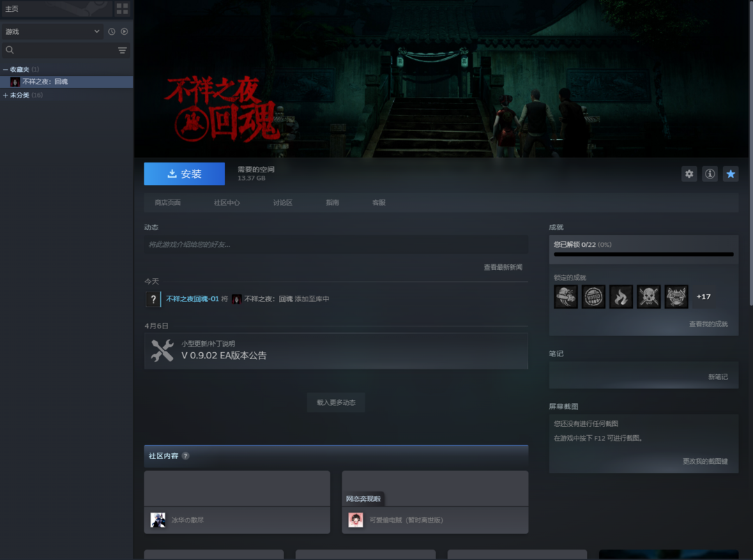Click the flame locked achievement icon
Viewport: 753px width, 560px height.
click(x=621, y=297)
